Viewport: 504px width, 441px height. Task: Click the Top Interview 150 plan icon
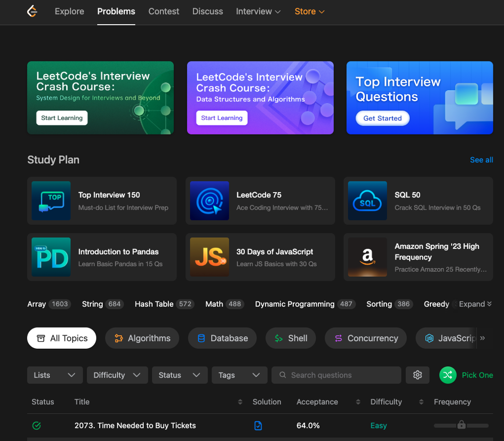pos(51,201)
